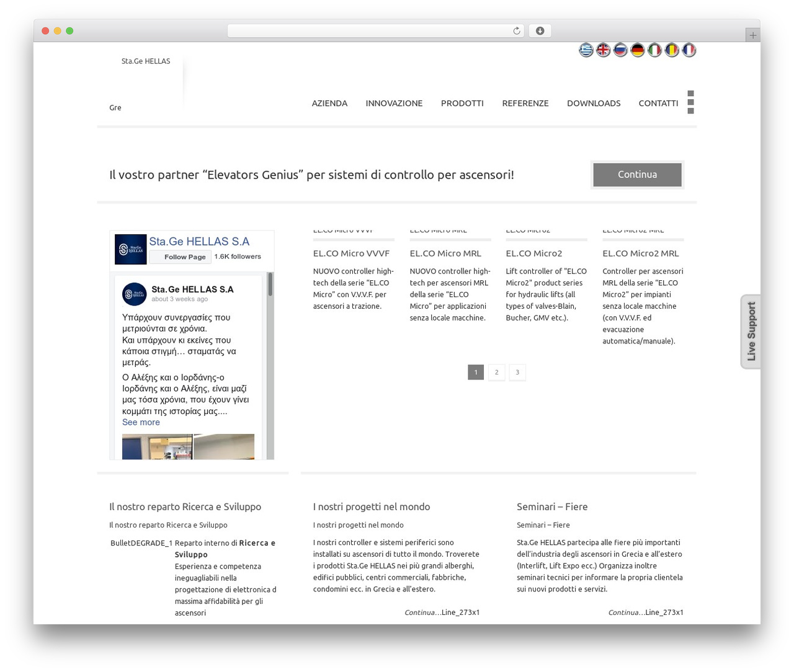794x672 pixels.
Task: Open the REFERENZE menu
Action: 525,104
